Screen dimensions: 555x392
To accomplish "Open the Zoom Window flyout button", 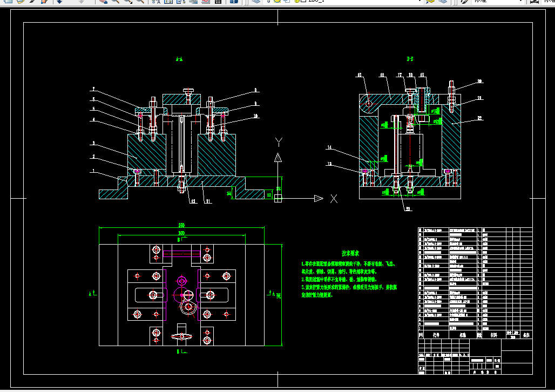I will click(128, 2).
